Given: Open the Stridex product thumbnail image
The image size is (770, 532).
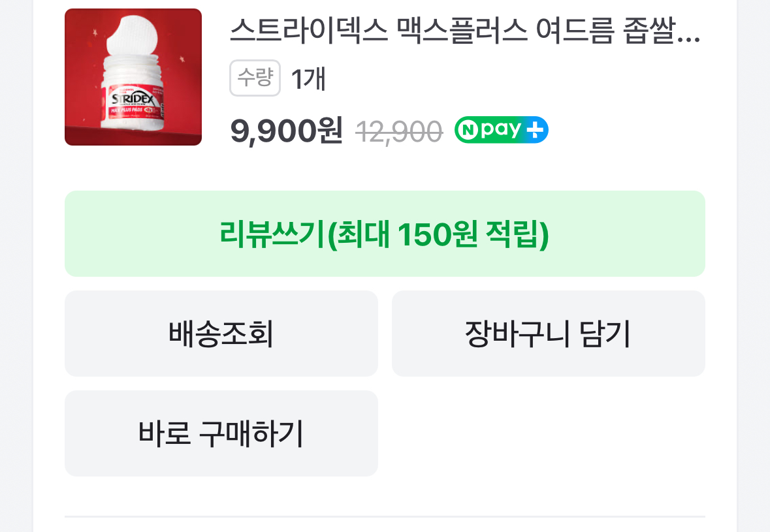Looking at the screenshot, I should pyautogui.click(x=133, y=77).
